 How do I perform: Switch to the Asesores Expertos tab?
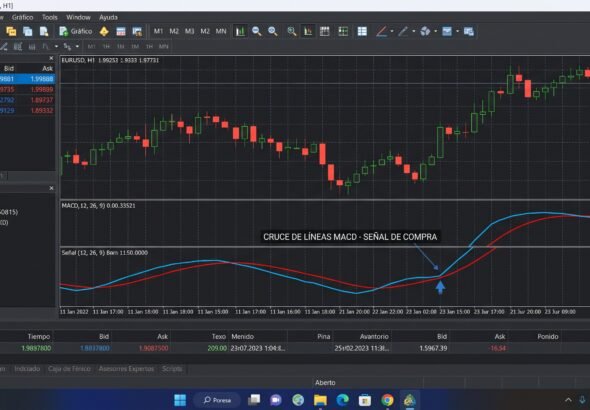point(126,369)
